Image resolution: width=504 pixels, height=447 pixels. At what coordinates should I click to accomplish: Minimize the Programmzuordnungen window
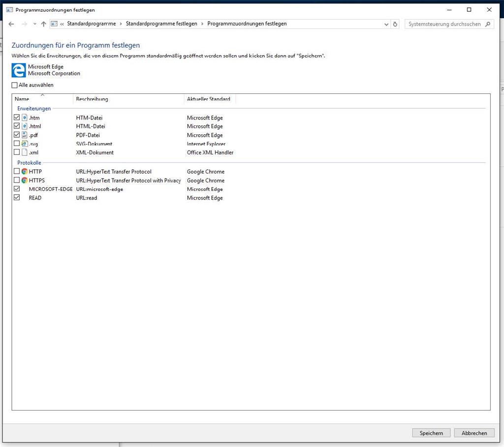(x=449, y=10)
